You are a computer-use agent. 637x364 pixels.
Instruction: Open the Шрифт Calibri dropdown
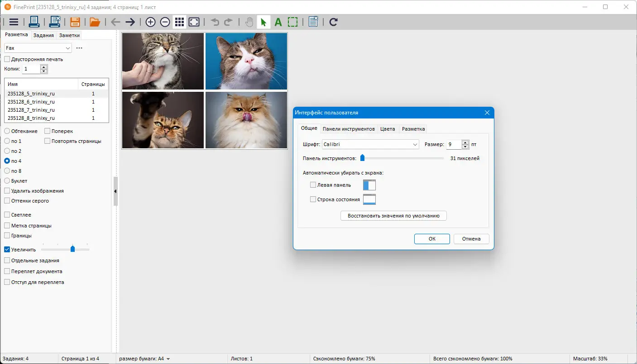pos(370,144)
